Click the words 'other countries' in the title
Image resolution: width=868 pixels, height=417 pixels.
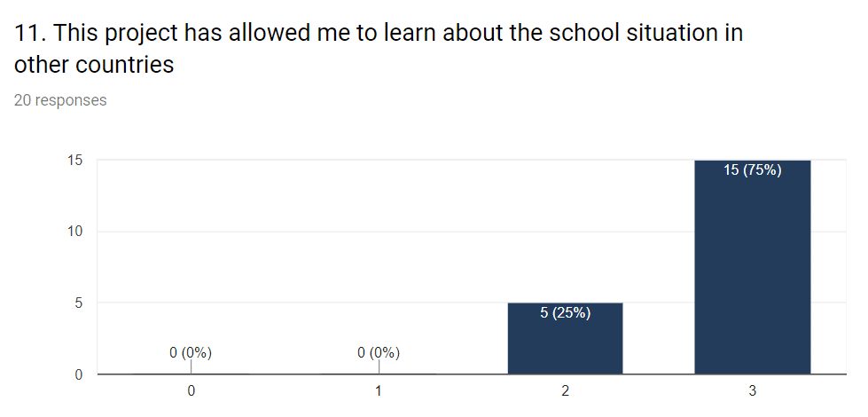(94, 65)
